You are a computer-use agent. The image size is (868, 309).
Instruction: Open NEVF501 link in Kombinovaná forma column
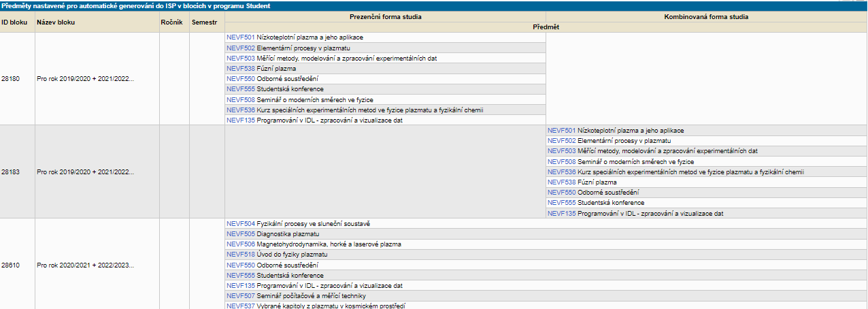tap(562, 130)
